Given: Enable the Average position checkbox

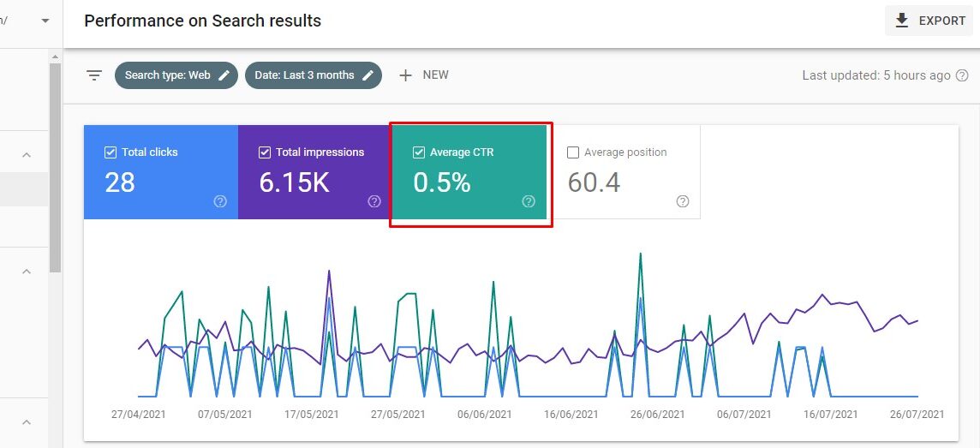Looking at the screenshot, I should 572,152.
